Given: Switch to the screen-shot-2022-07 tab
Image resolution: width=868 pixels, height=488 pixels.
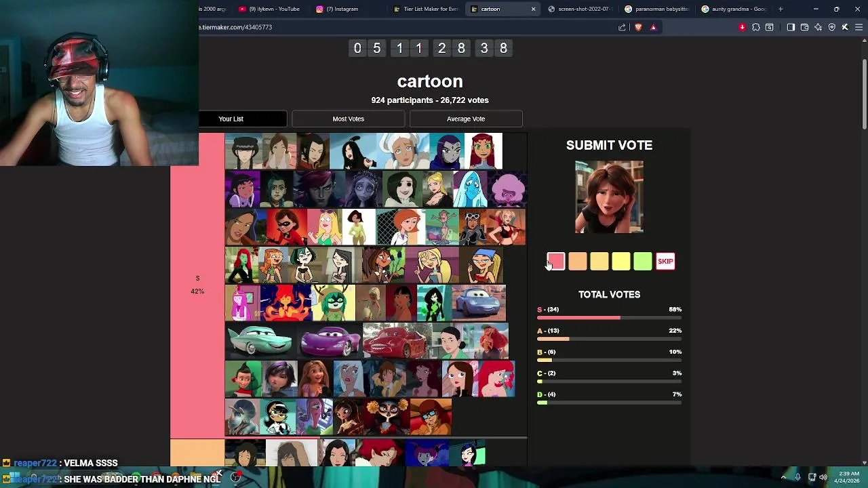Looking at the screenshot, I should point(580,9).
